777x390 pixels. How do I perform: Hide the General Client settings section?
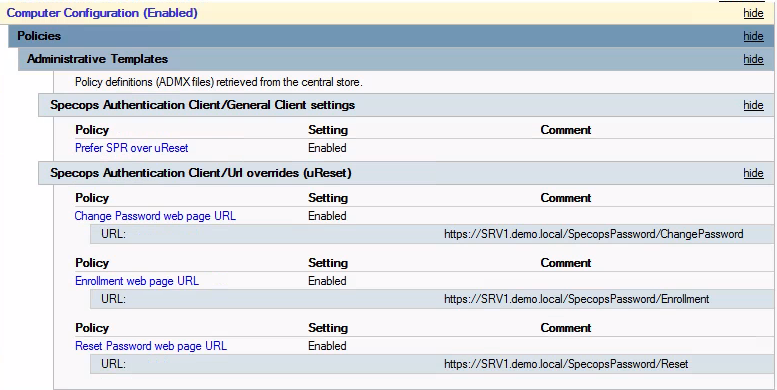click(x=753, y=105)
